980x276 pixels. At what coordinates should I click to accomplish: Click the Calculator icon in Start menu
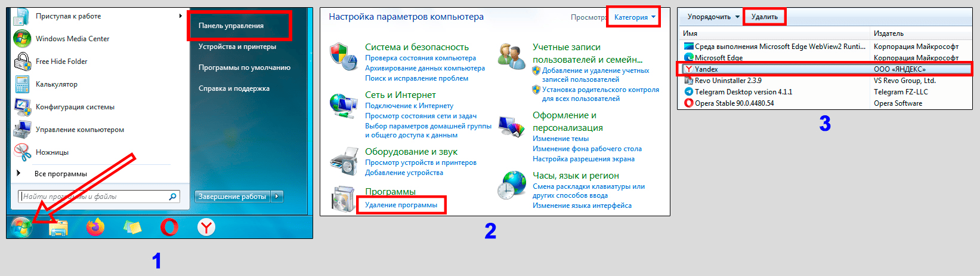[x=23, y=84]
